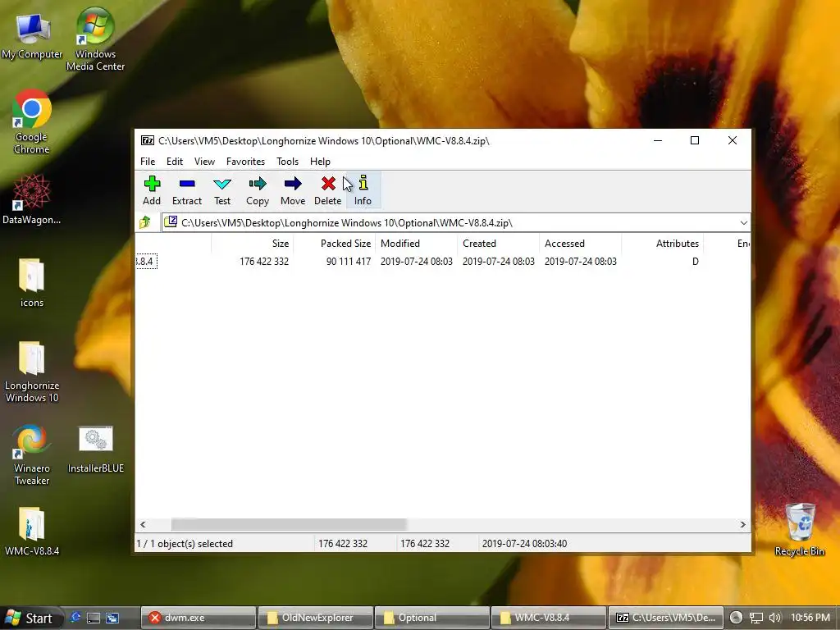Select the My Computer desktop icon
The image size is (840, 630).
click(x=32, y=36)
